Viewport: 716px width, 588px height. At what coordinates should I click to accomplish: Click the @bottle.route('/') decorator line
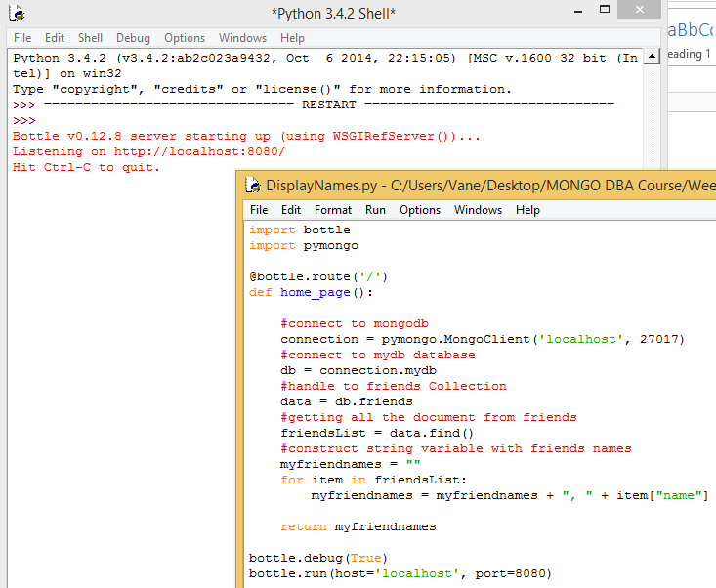coord(318,276)
